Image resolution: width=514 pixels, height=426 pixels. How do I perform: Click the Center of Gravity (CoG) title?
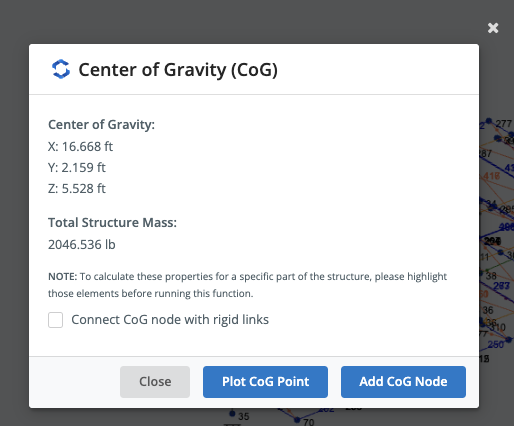pyautogui.click(x=178, y=70)
